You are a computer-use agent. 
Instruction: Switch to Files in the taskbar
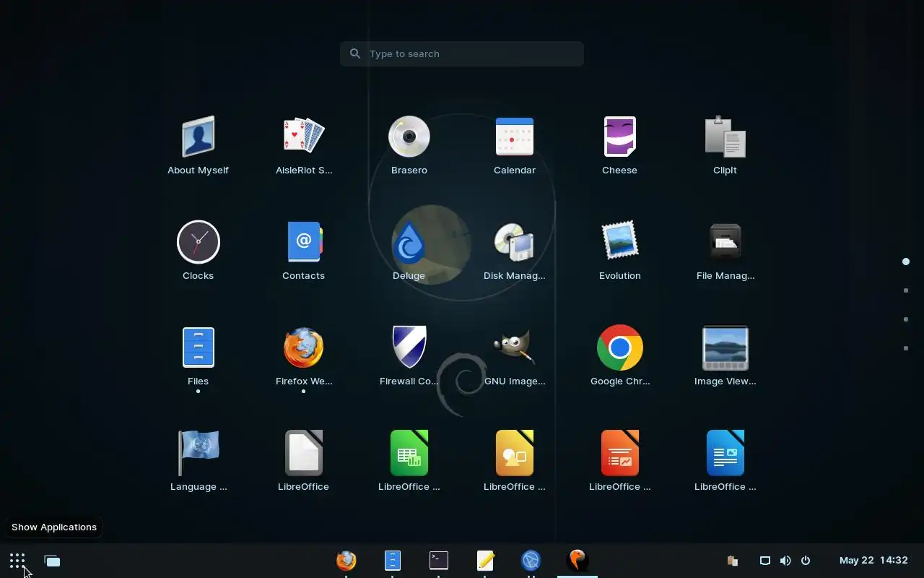pos(393,560)
